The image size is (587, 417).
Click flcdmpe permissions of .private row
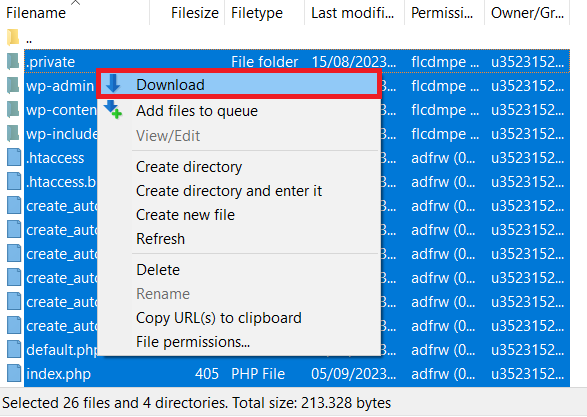pyautogui.click(x=445, y=62)
